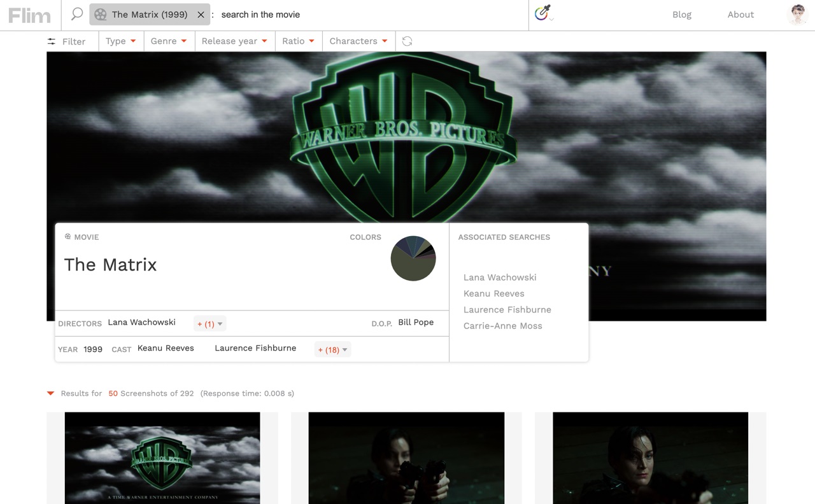This screenshot has height=504, width=815.
Task: Expand additional cast + (18)
Action: point(332,350)
